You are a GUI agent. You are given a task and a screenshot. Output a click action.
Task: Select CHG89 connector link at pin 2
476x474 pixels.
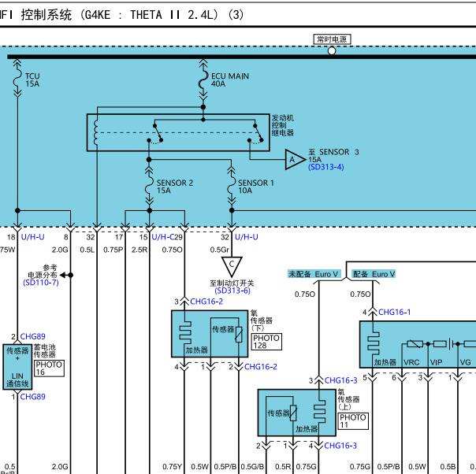click(33, 336)
